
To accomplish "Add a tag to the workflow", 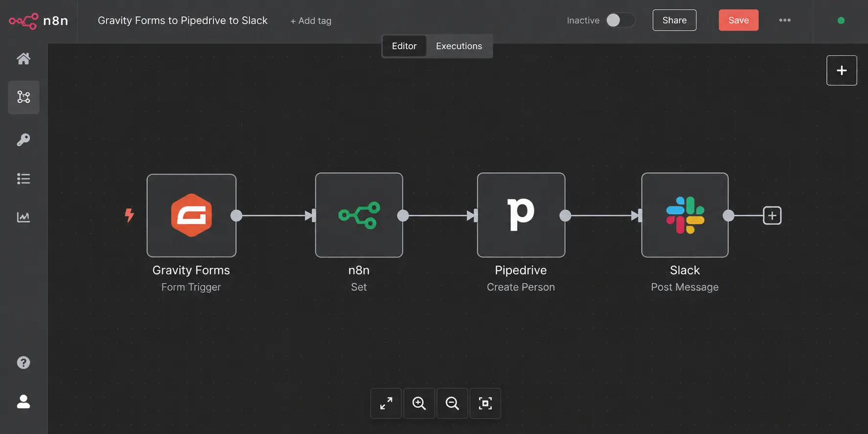I will (x=311, y=21).
